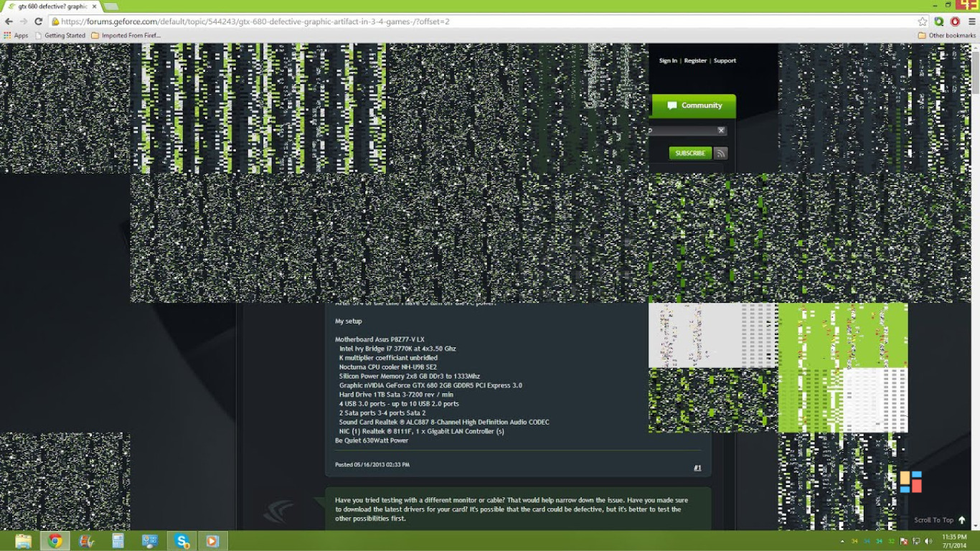980x551 pixels.
Task: Clear the search box with X icon
Action: click(x=721, y=131)
